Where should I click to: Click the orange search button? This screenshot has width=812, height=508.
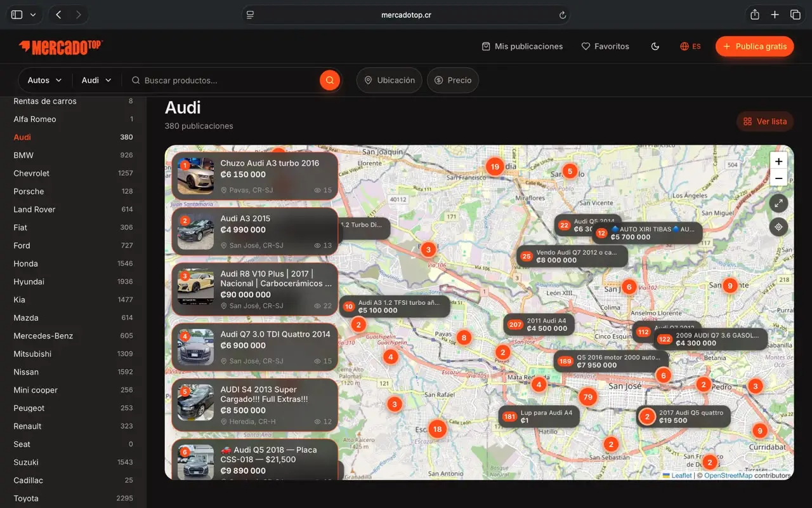[330, 80]
